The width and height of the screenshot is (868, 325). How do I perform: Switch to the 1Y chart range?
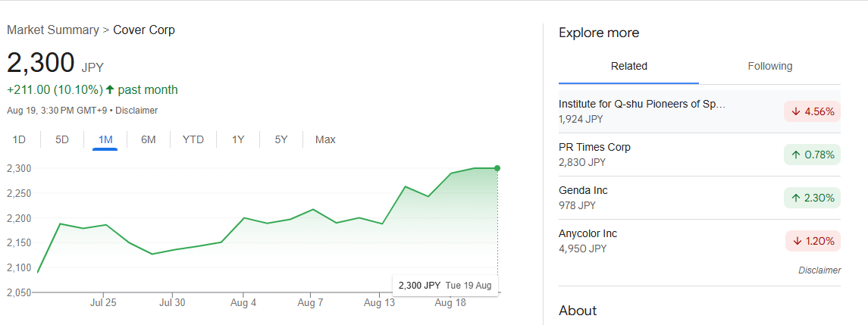[x=238, y=139]
